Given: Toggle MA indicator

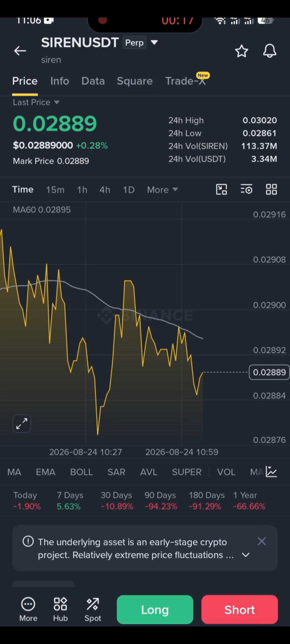Looking at the screenshot, I should 14,472.
